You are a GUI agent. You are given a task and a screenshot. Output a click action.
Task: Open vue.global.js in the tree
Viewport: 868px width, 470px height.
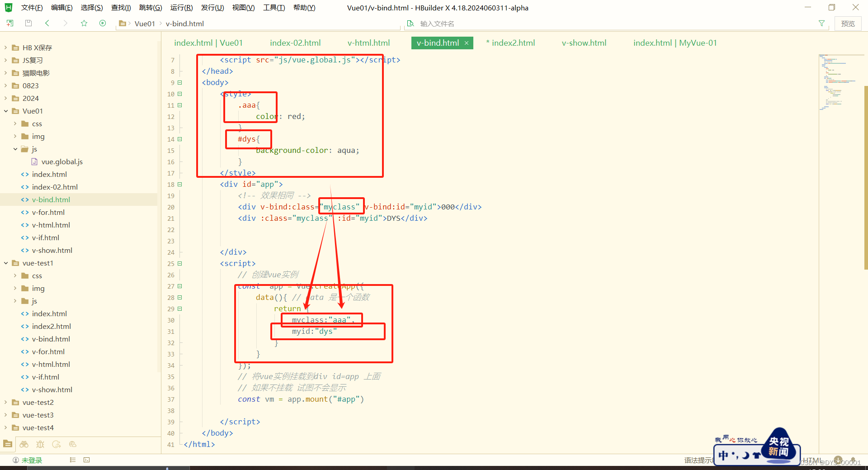[x=62, y=161]
